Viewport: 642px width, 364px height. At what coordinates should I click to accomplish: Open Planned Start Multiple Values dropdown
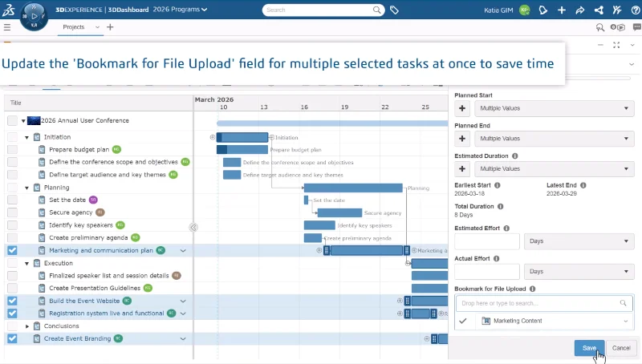point(555,108)
